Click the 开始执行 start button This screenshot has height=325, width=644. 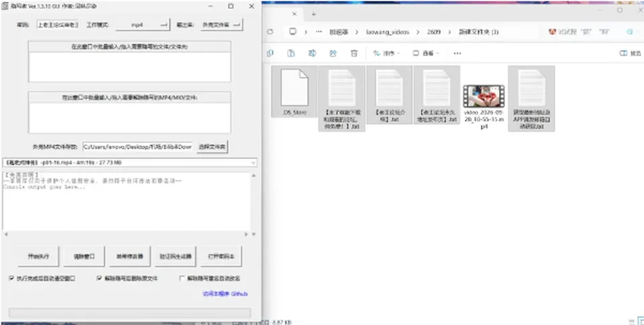pyautogui.click(x=38, y=257)
